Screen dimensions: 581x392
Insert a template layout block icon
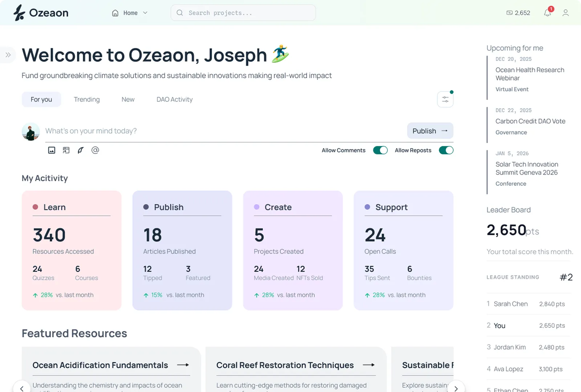[66, 150]
